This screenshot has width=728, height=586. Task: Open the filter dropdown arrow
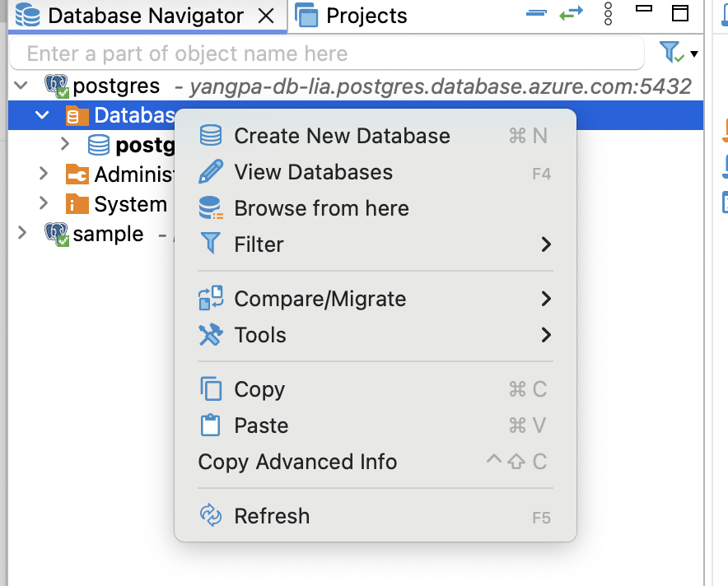pyautogui.click(x=694, y=53)
